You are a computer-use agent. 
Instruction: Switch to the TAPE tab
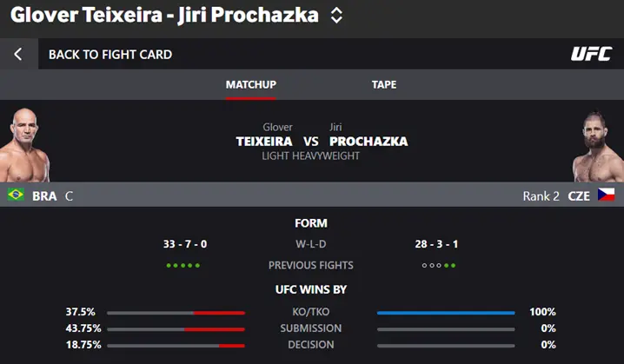[x=384, y=84]
